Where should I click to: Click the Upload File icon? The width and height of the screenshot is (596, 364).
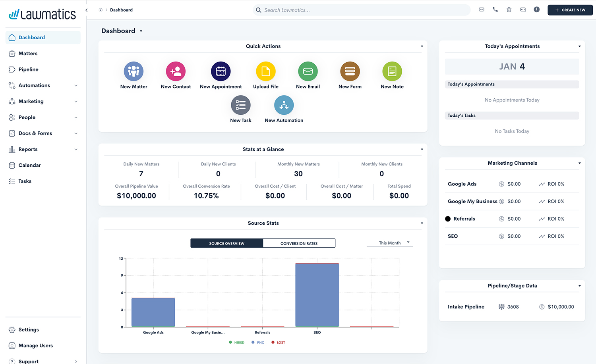[x=265, y=72]
